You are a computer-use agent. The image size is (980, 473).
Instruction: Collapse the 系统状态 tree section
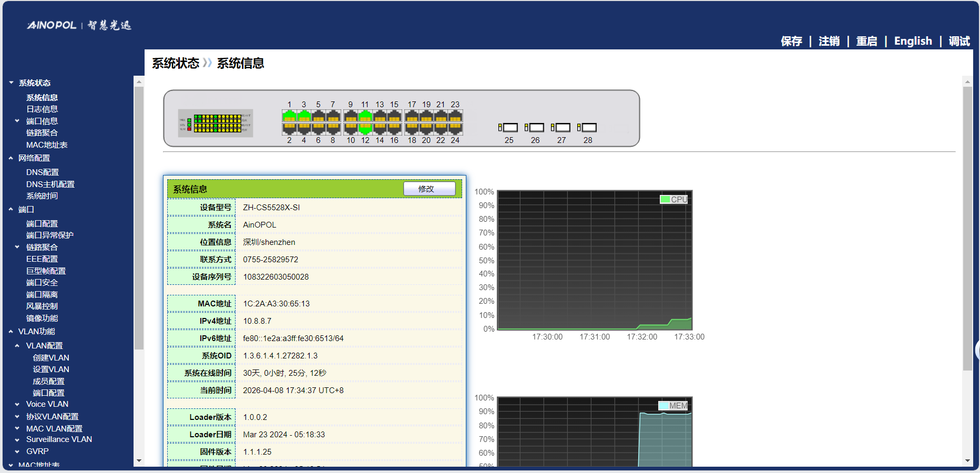(x=11, y=83)
